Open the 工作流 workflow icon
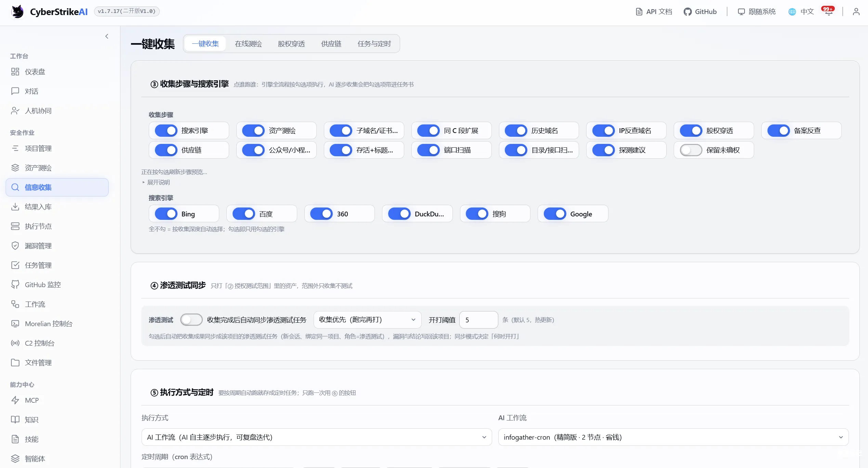 15,304
